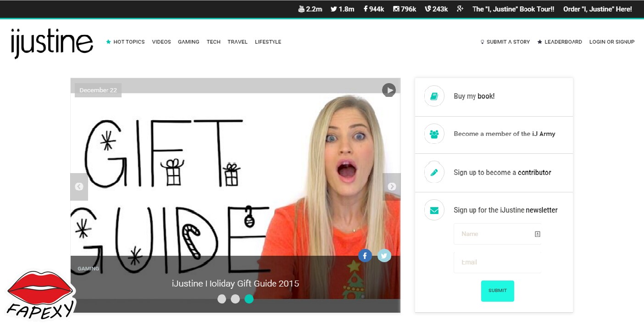
Task: Go to the Lifestyle section
Action: (x=268, y=42)
